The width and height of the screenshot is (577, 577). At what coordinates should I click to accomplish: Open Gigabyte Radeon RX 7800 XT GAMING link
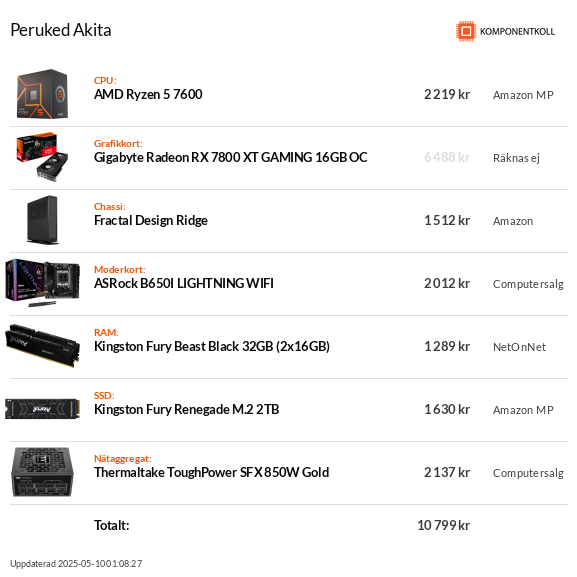(x=231, y=157)
